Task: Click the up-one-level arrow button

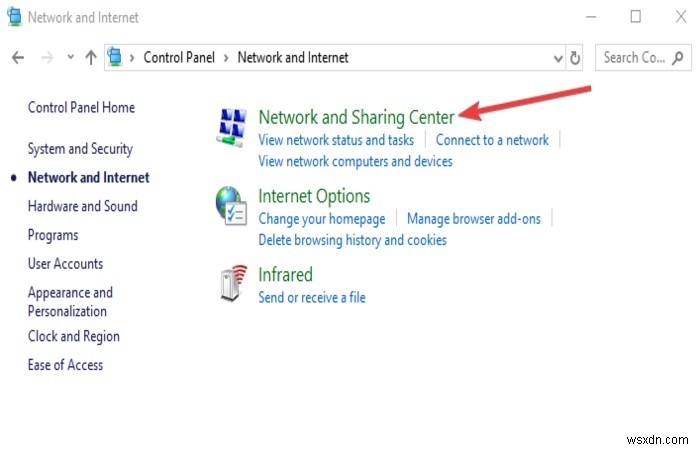Action: 91,58
